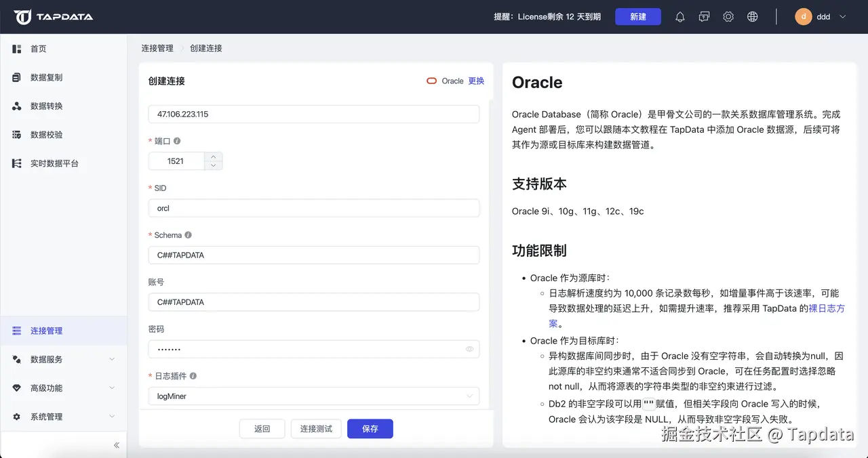This screenshot has width=868, height=458.
Task: Expand the 数据服务 menu chevron
Action: point(113,359)
